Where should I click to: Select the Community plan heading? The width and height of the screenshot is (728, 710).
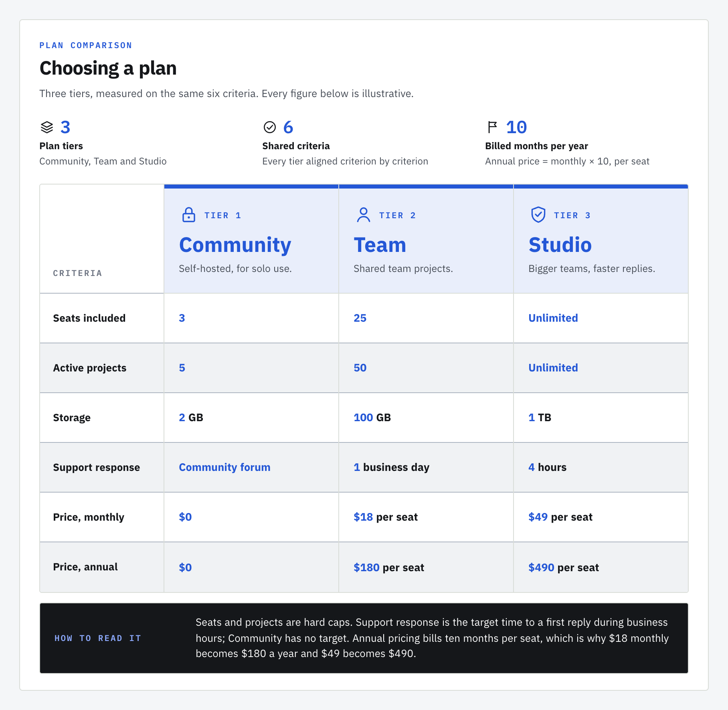coord(235,245)
